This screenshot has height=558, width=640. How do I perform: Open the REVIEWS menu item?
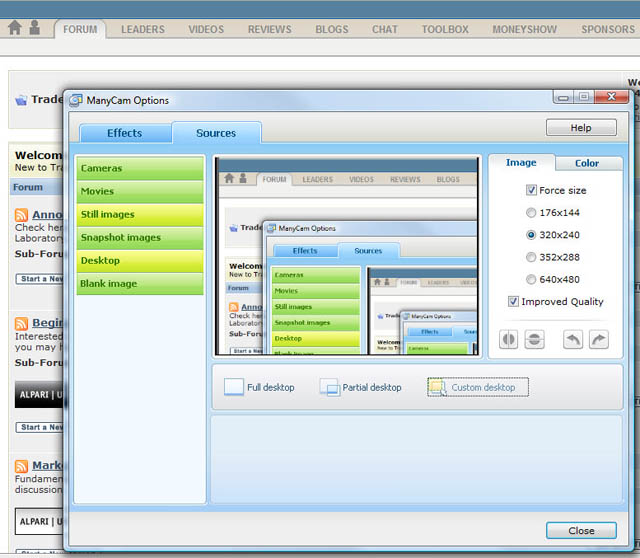(x=270, y=29)
